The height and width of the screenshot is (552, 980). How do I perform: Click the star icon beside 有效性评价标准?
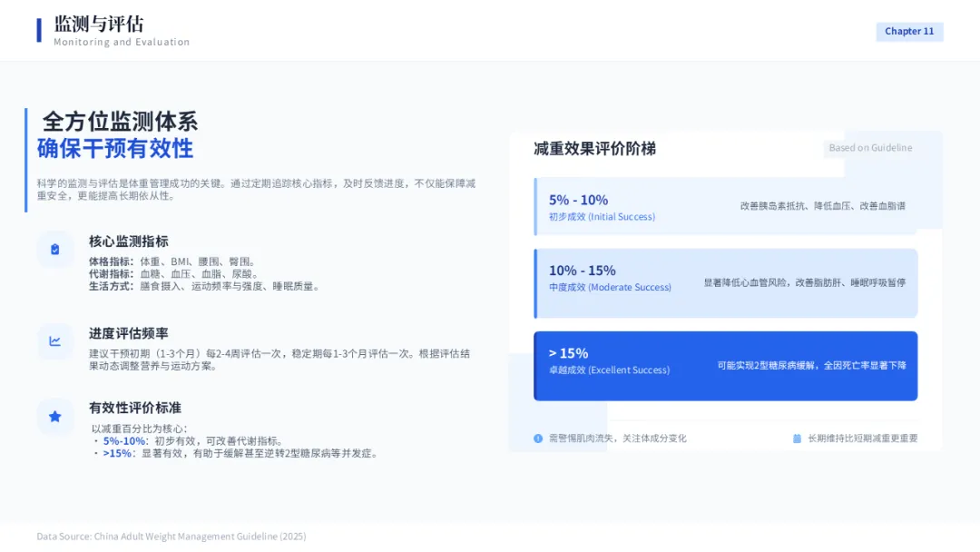[55, 417]
